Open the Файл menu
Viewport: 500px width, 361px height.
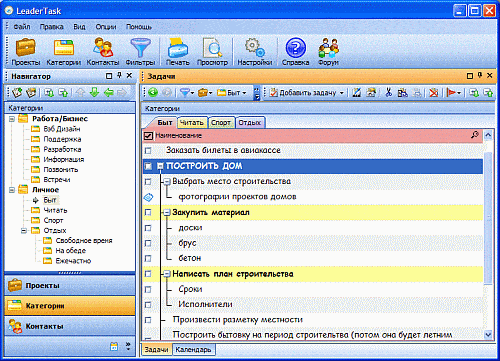[22, 27]
